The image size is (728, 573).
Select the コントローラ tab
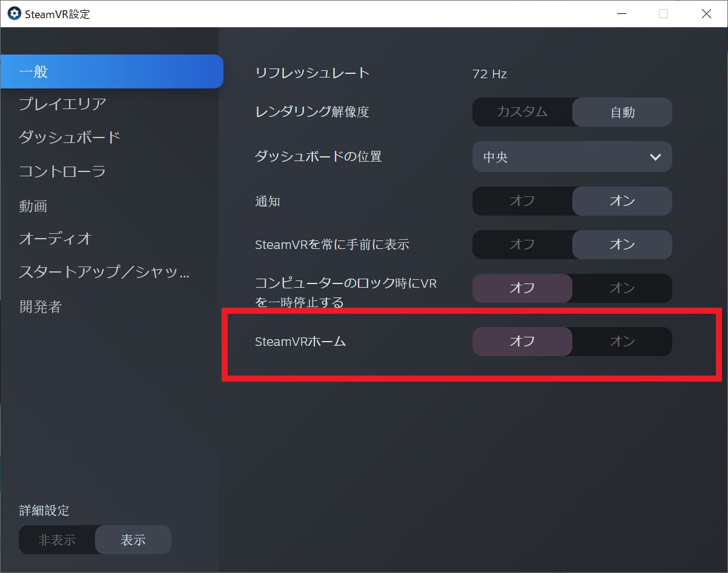(63, 171)
